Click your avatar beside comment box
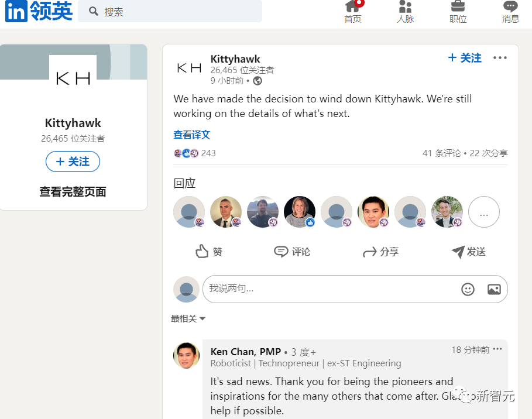 (186, 289)
